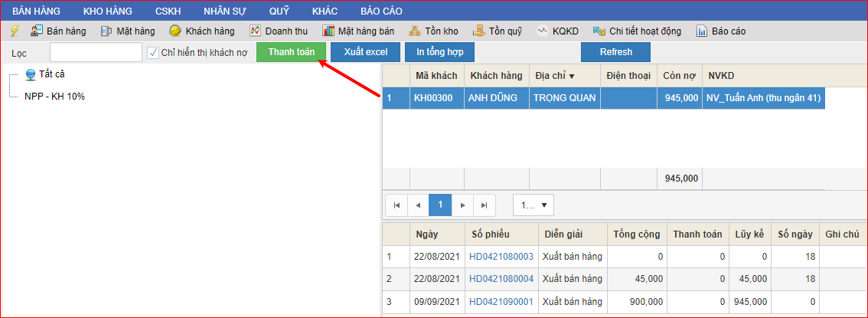Open invoice link HD0421080004

click(501, 279)
